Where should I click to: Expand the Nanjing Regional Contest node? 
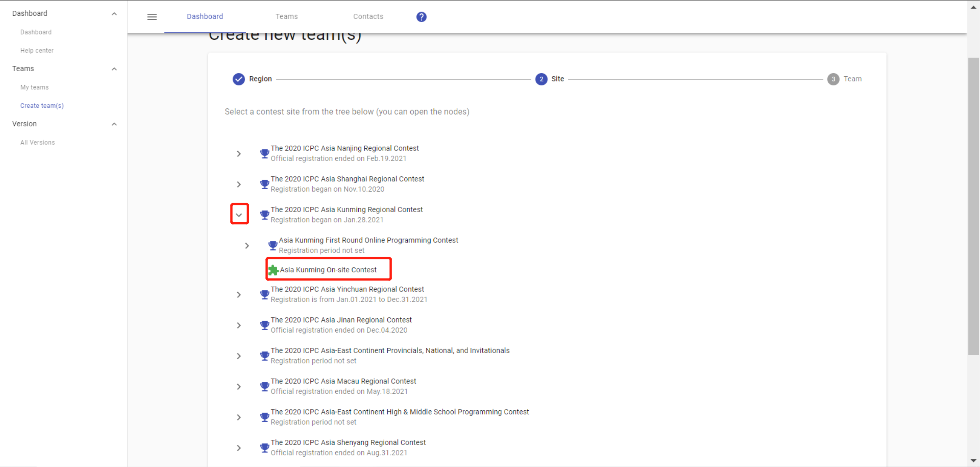point(239,154)
